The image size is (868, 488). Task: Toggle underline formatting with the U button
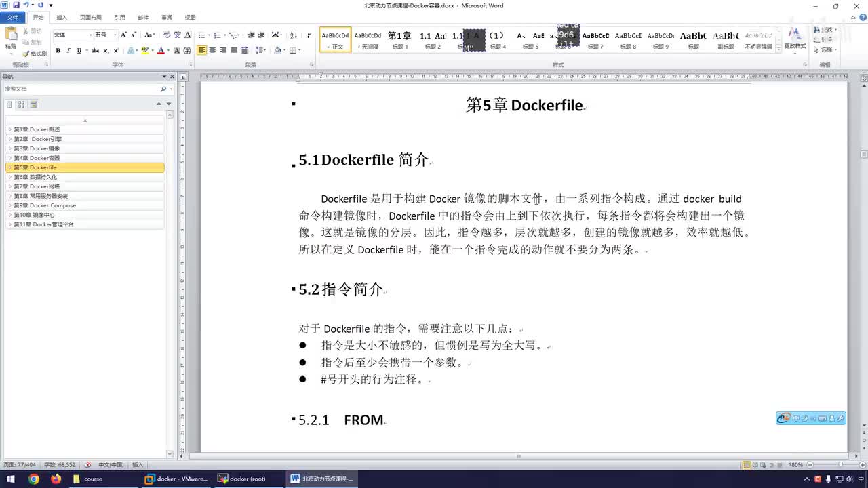pyautogui.click(x=79, y=51)
